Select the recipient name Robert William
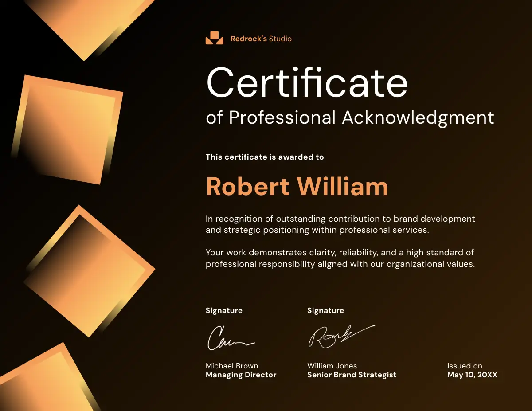 [x=297, y=186]
